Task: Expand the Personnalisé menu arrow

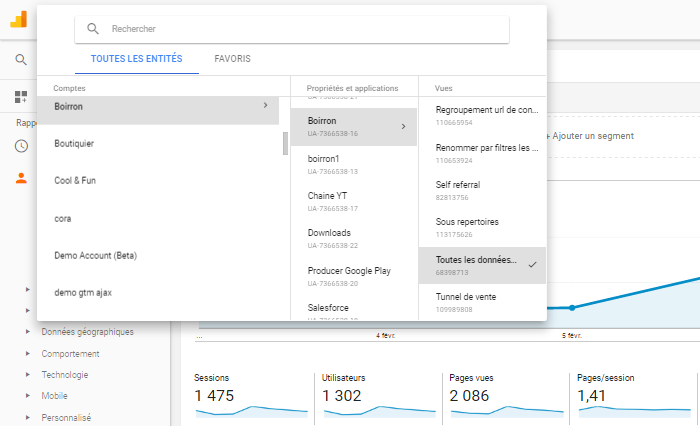Action: tap(28, 418)
